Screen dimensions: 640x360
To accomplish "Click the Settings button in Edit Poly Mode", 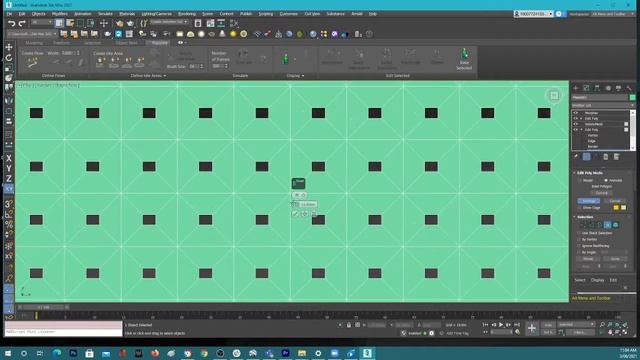I will point(589,201).
